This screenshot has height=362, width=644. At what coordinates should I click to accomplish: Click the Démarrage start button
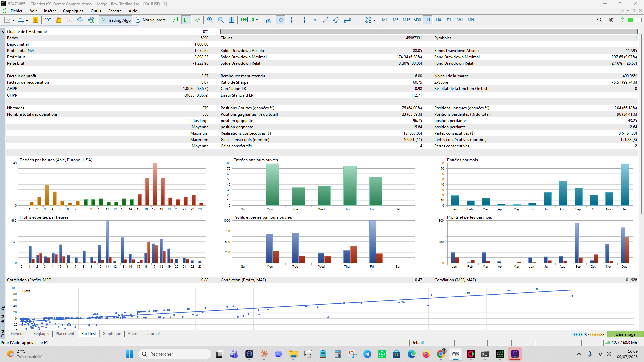pos(626,334)
